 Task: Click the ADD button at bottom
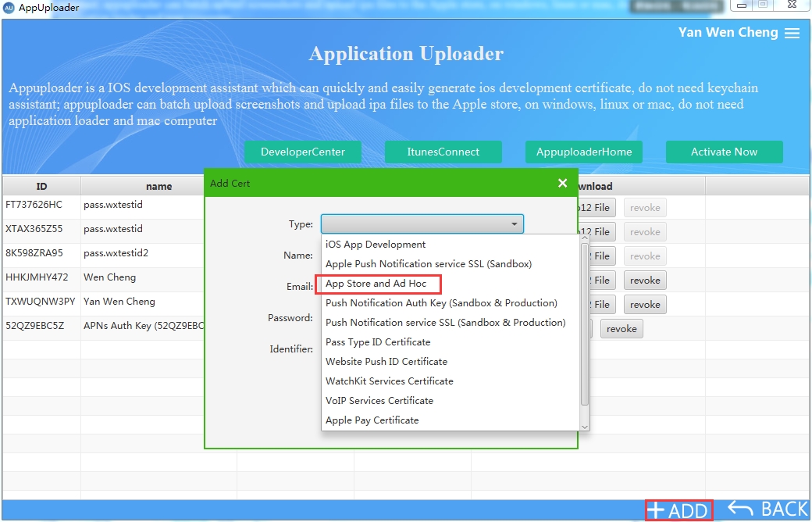[679, 510]
